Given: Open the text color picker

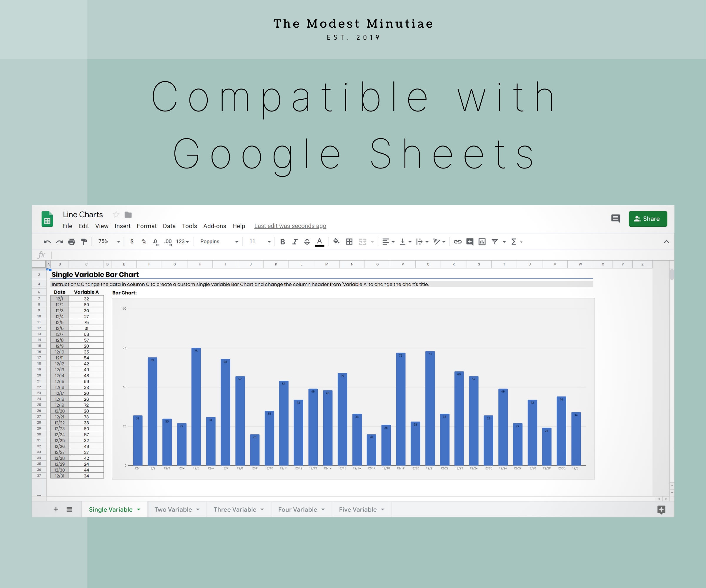Looking at the screenshot, I should click(x=319, y=242).
